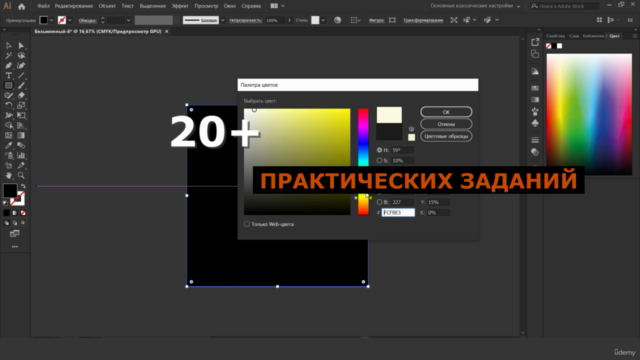The height and width of the screenshot is (360, 640).
Task: Open the fill color dropdown in control bar
Action: click(x=51, y=20)
